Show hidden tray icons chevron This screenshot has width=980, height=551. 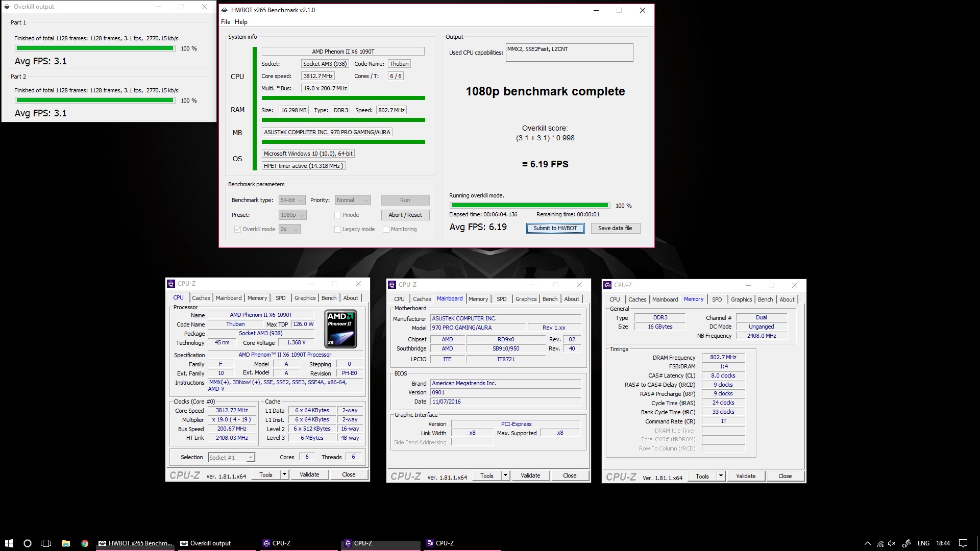[x=867, y=543]
